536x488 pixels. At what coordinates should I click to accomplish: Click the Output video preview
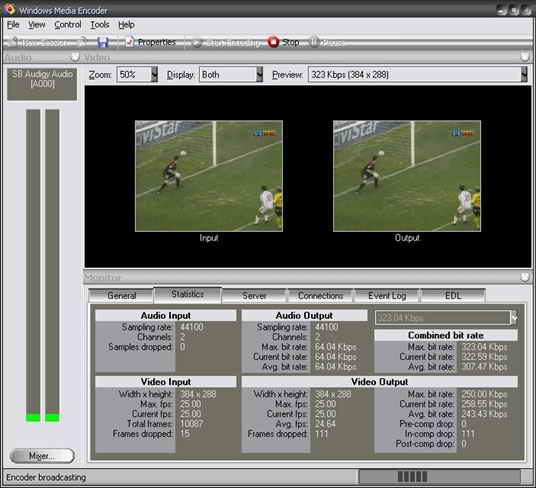(407, 176)
